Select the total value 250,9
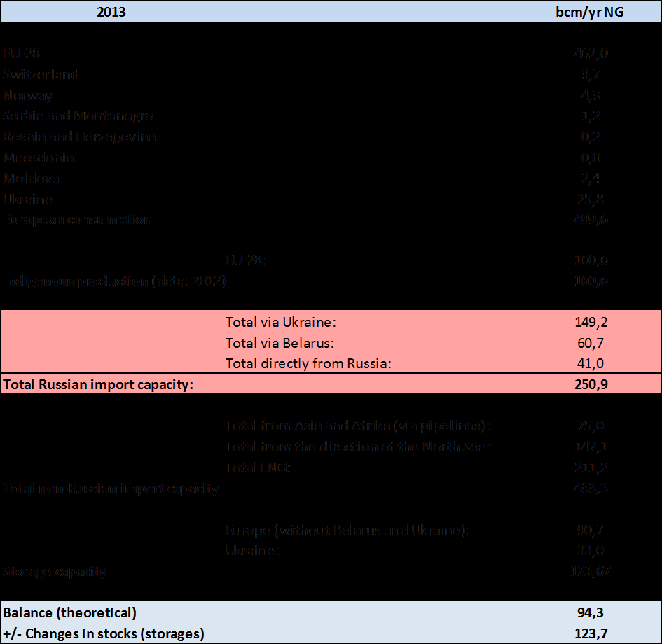 [x=591, y=384]
